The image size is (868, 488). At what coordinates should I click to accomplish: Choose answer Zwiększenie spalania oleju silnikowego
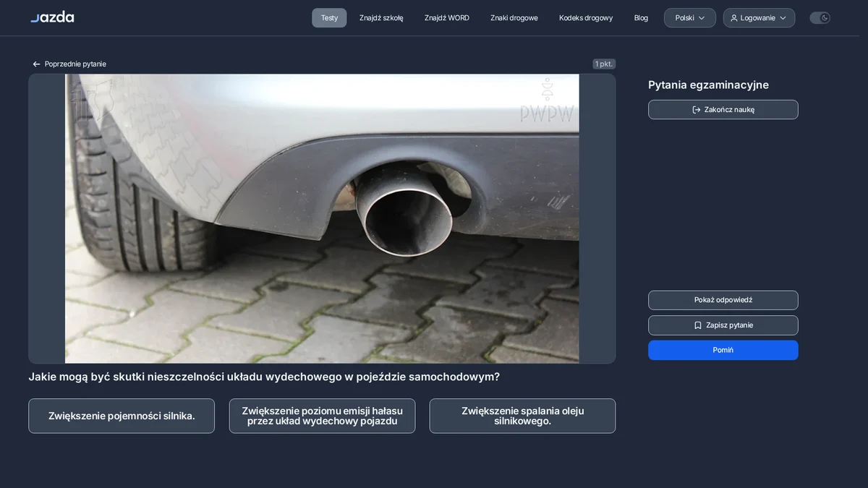pos(522,416)
